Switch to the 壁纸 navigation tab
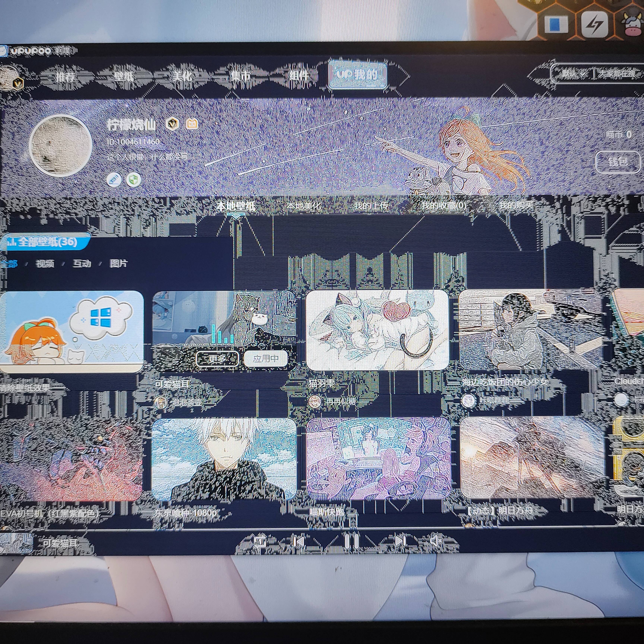 [123, 77]
